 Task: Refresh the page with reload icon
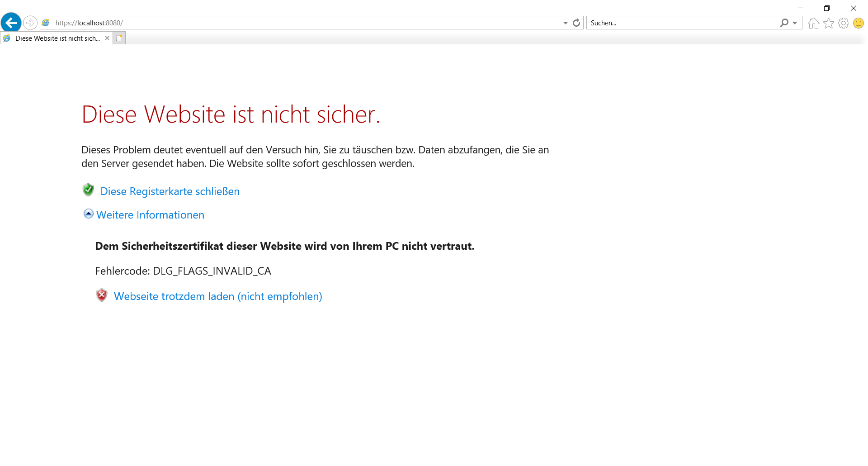(x=576, y=23)
